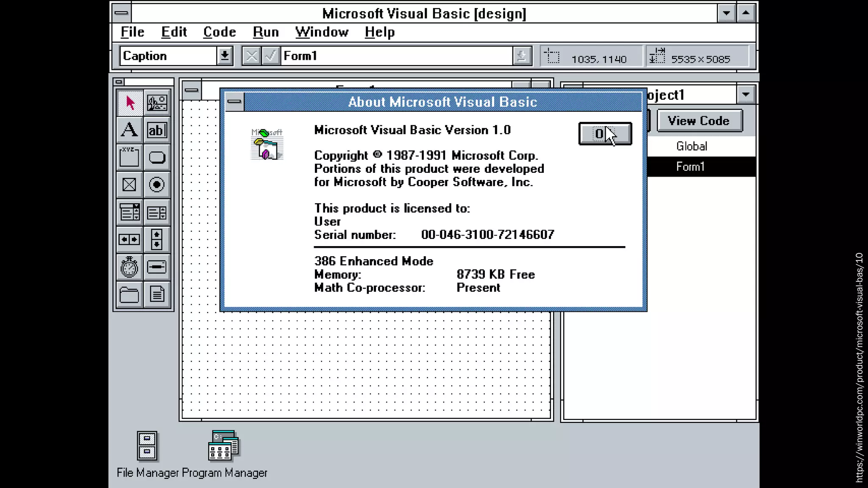Open the Run menu
This screenshot has height=488, width=868.
click(266, 32)
